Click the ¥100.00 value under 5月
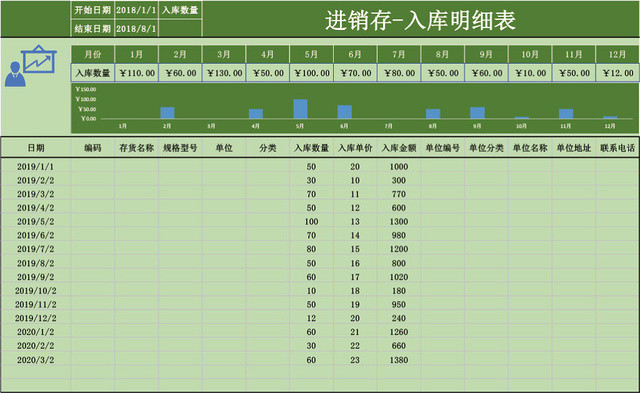Image resolution: width=640 pixels, height=393 pixels. (311, 73)
